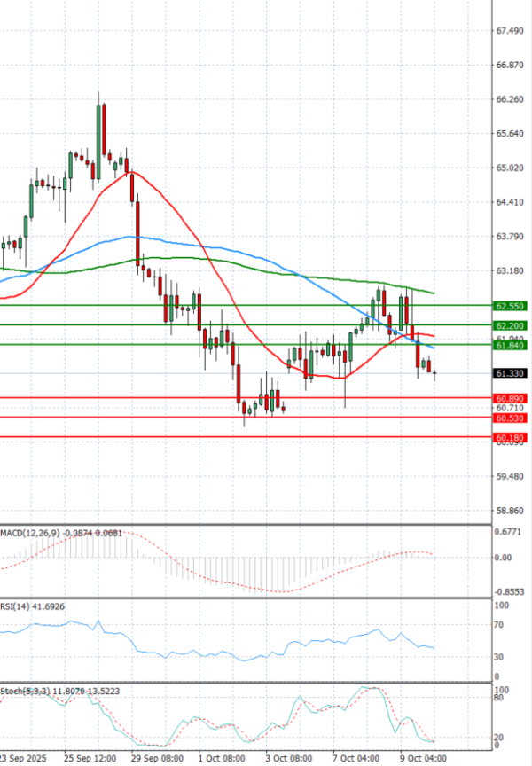Click the 3 Oct 08:00 time axis label

(289, 759)
